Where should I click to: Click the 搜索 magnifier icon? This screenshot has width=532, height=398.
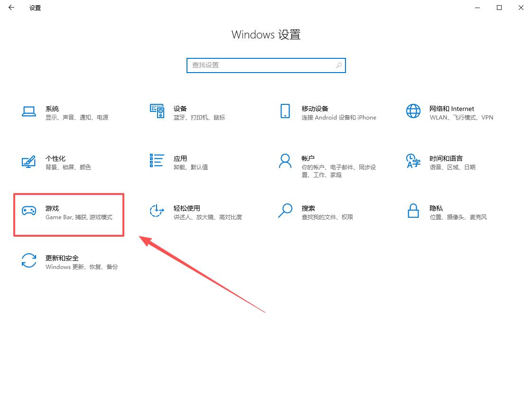click(x=285, y=211)
